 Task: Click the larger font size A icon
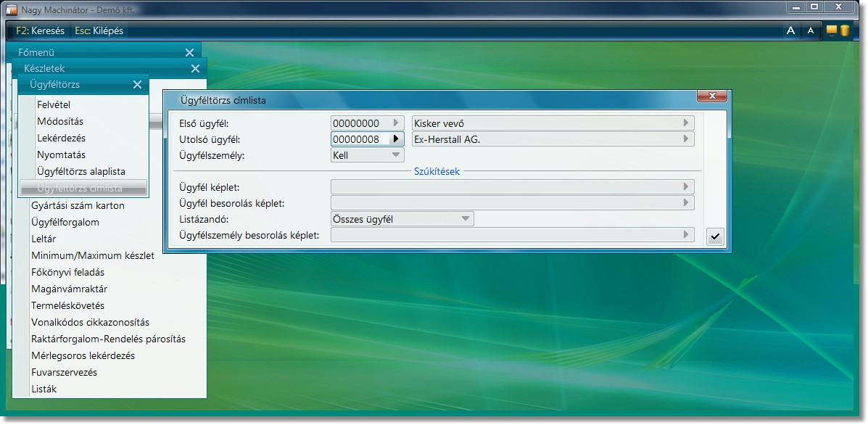pyautogui.click(x=790, y=30)
